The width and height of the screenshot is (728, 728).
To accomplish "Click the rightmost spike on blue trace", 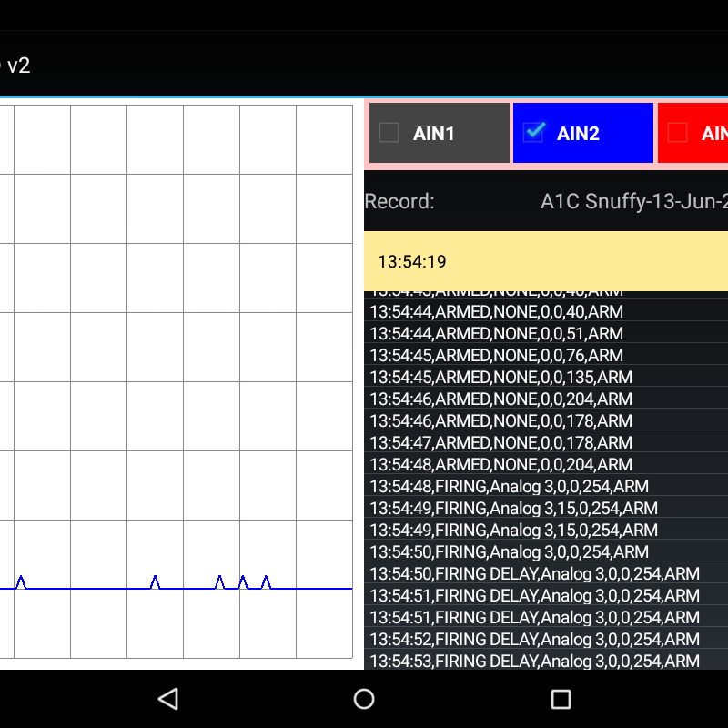I will coord(267,581).
